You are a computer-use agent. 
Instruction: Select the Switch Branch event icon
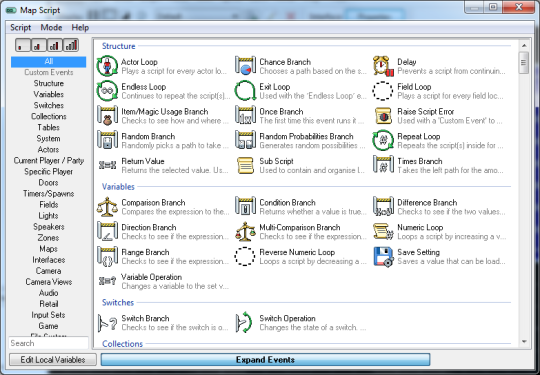(107, 322)
